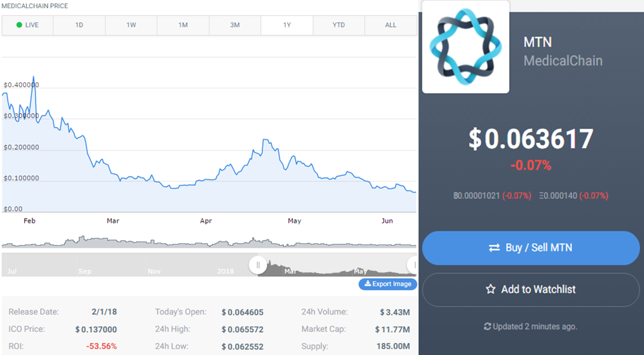
Task: Switch chart to YTD range
Action: coord(339,25)
